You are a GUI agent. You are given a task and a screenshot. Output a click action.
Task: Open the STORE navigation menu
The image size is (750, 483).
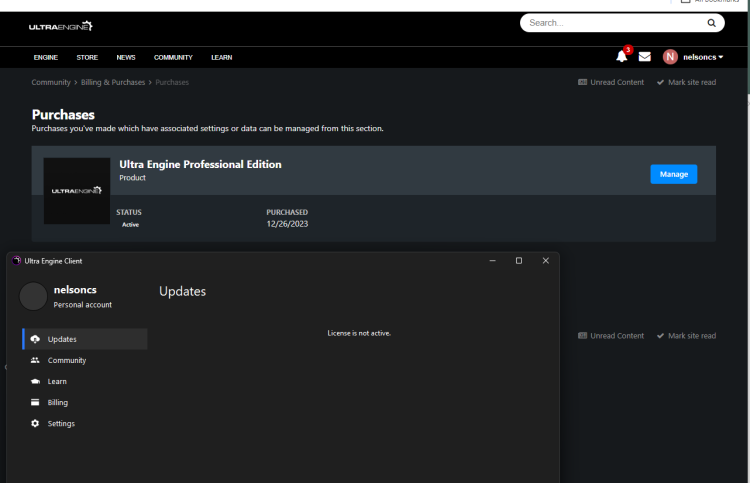tap(87, 57)
